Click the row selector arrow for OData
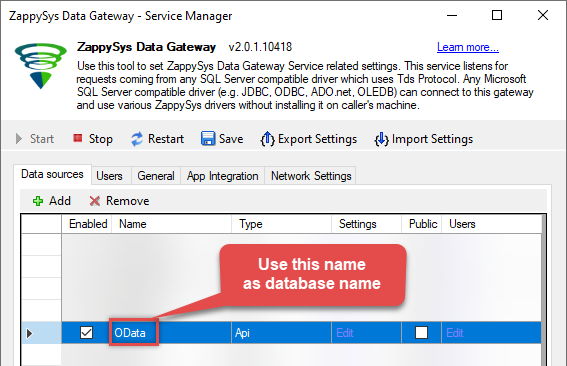This screenshot has width=567, height=366. tap(30, 333)
